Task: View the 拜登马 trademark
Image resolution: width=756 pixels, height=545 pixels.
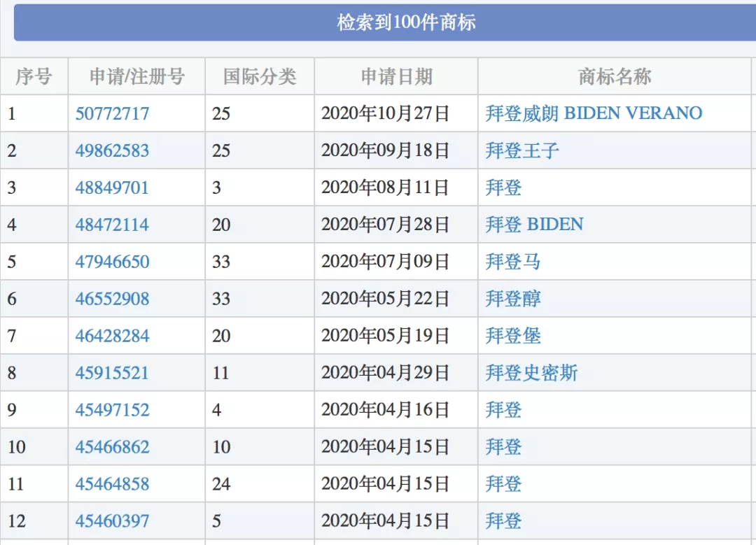Action: coord(512,262)
